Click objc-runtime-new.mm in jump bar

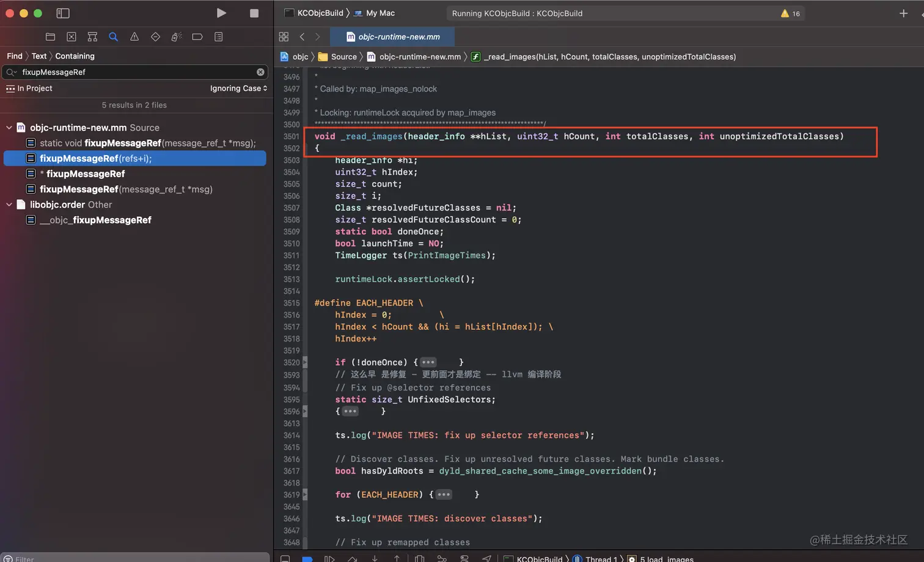point(414,56)
